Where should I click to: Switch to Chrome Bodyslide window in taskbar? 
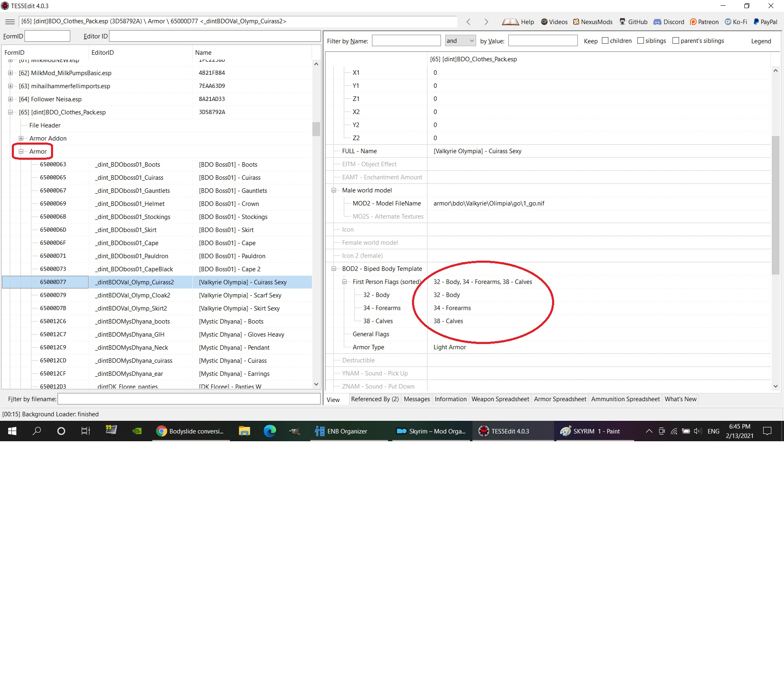(x=191, y=431)
